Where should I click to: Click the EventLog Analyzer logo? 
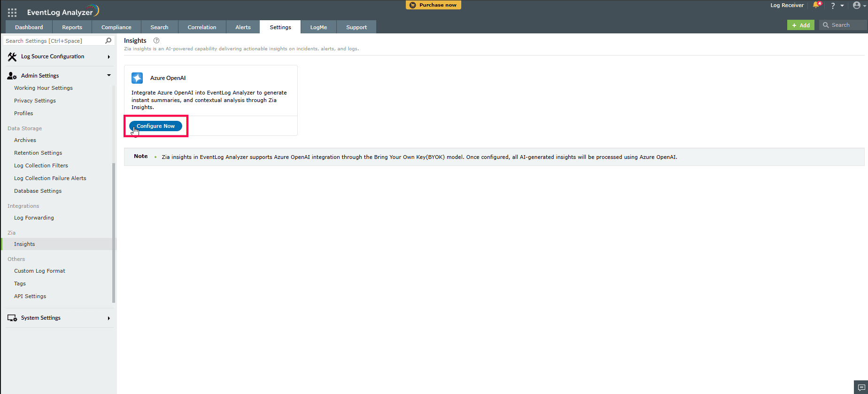coord(63,11)
